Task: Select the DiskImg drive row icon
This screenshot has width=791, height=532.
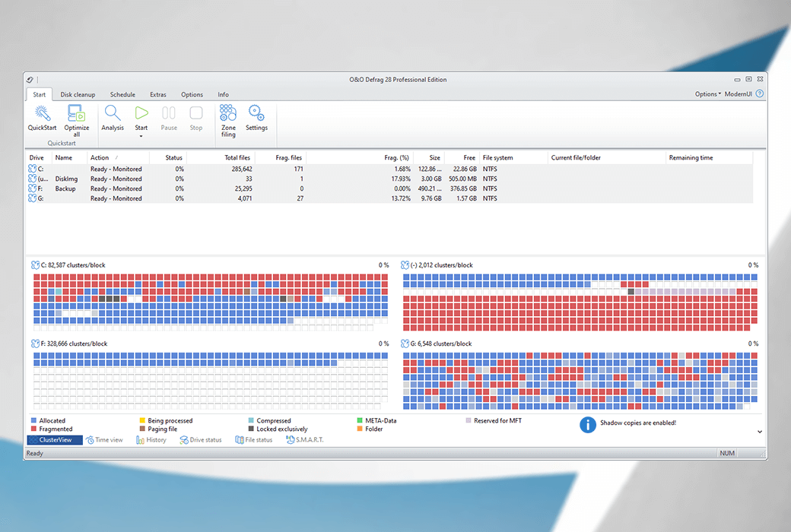Action: click(x=32, y=179)
